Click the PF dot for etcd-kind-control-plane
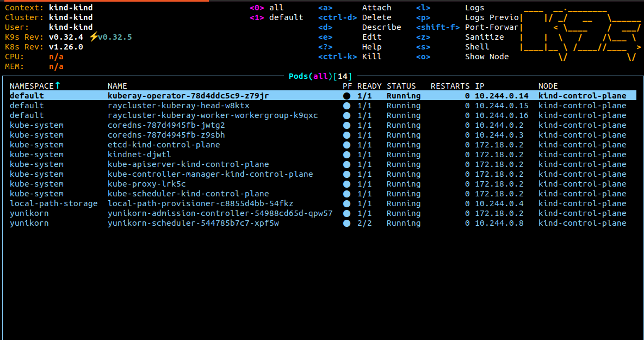The height and width of the screenshot is (340, 644). click(x=347, y=145)
